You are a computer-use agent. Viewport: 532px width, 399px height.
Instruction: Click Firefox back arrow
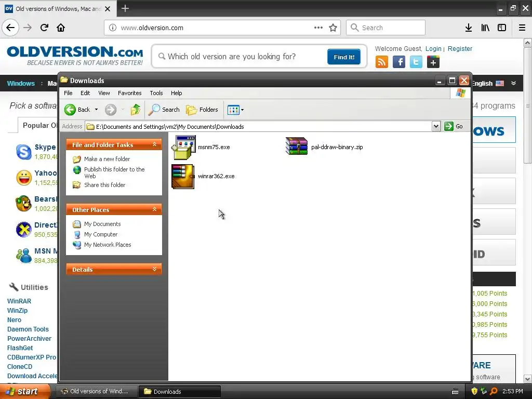(x=10, y=28)
